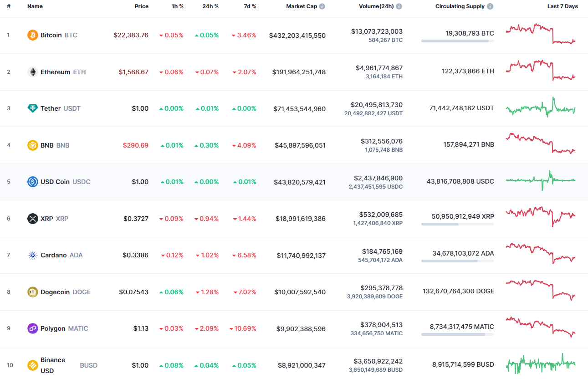The image size is (588, 379).
Task: Select the Tether logo icon
Action: pos(31,108)
